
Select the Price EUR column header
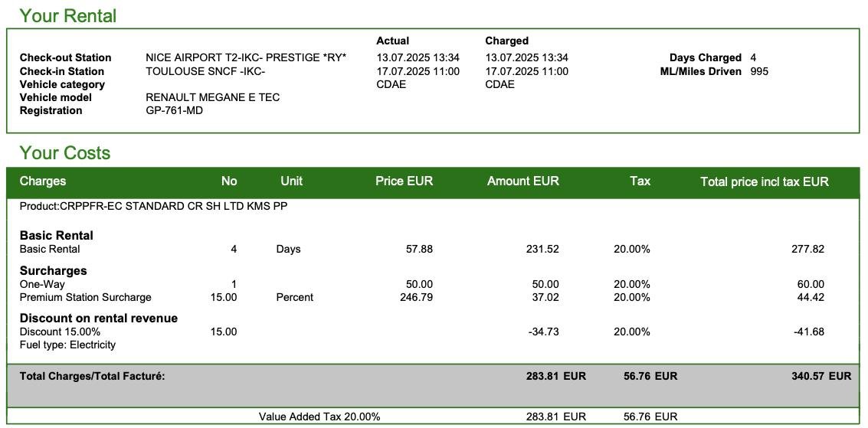click(x=404, y=181)
